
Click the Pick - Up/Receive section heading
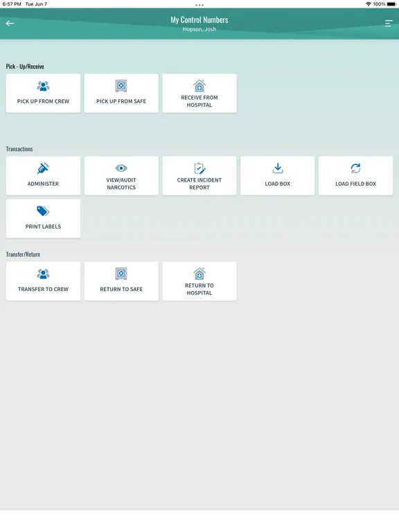(25, 66)
